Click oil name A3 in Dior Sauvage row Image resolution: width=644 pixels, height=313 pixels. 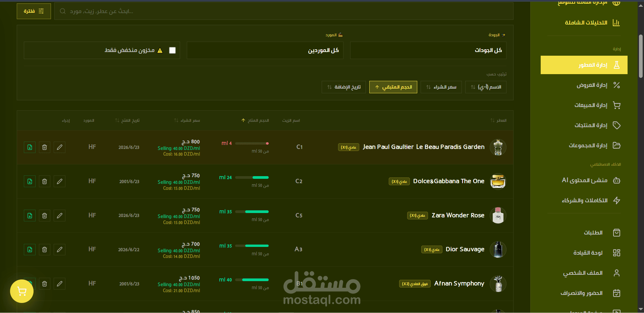[299, 249]
